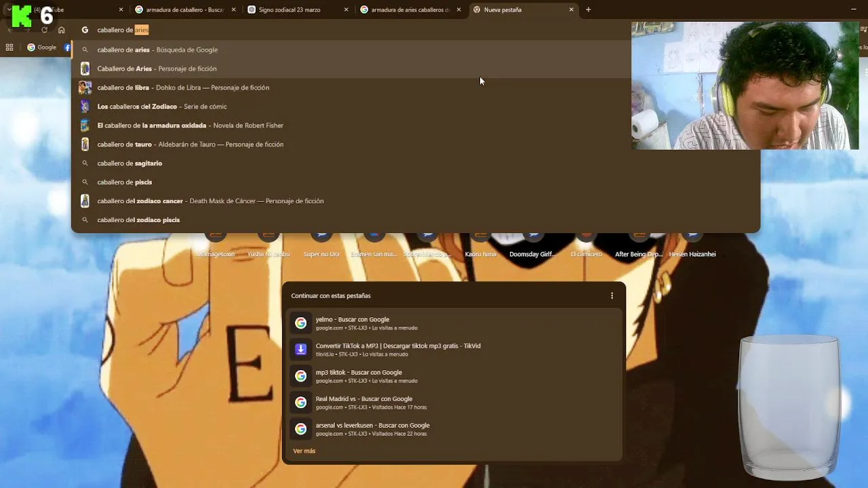Close the 'Signo zodiacal 23 marzo' tab
Screen dimensions: 868x488
347,9
